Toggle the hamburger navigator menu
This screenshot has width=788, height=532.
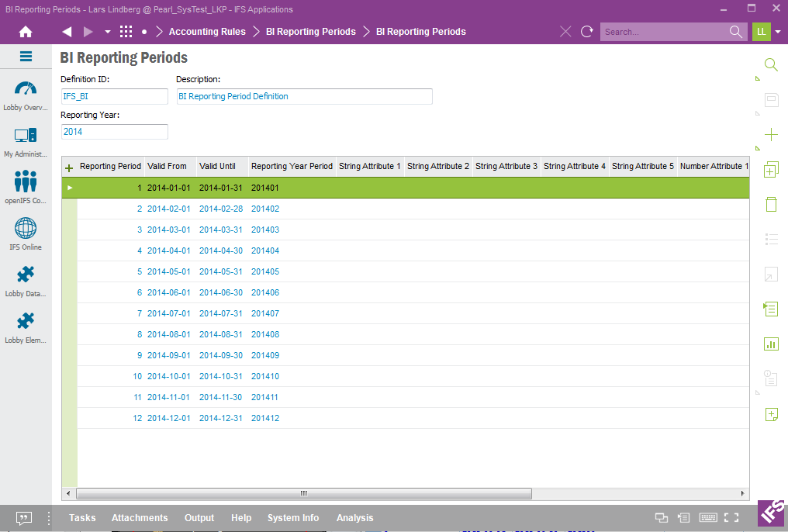pyautogui.click(x=26, y=57)
